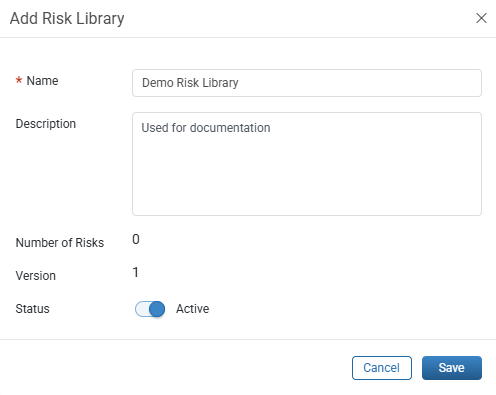
Task: Save the new risk library
Action: click(x=452, y=368)
